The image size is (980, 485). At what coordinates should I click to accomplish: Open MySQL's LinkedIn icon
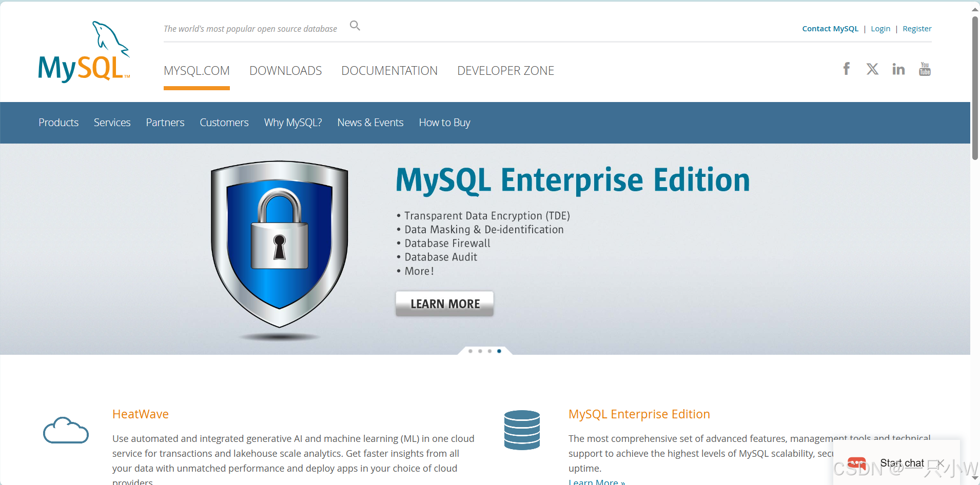(x=898, y=69)
